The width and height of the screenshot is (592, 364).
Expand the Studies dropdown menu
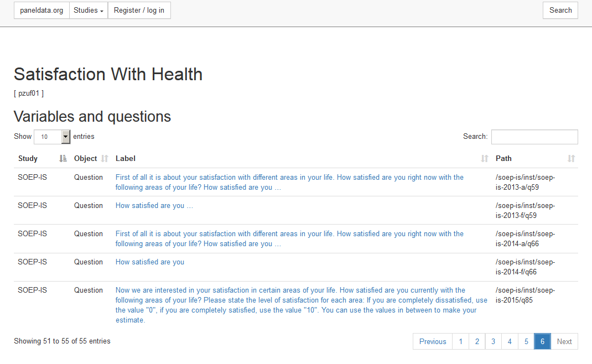tap(89, 10)
